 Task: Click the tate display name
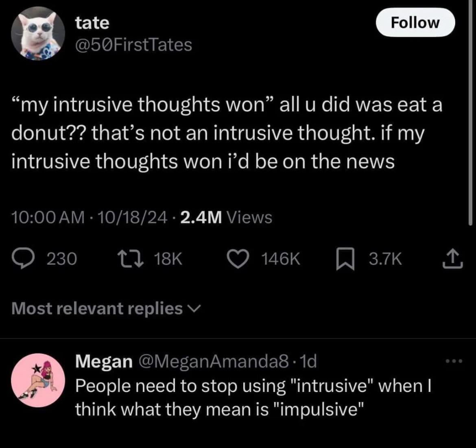pos(92,23)
